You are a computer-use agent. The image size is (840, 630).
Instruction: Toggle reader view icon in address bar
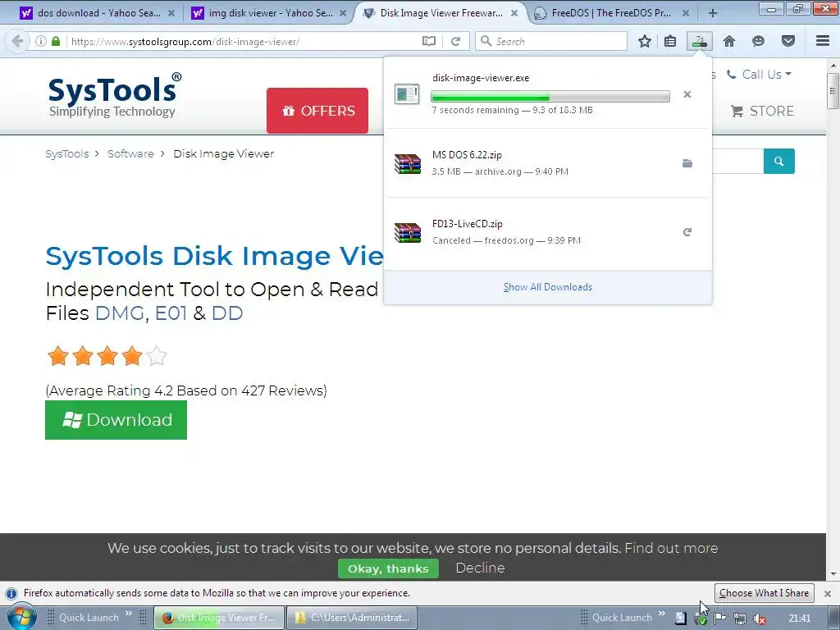coord(428,41)
